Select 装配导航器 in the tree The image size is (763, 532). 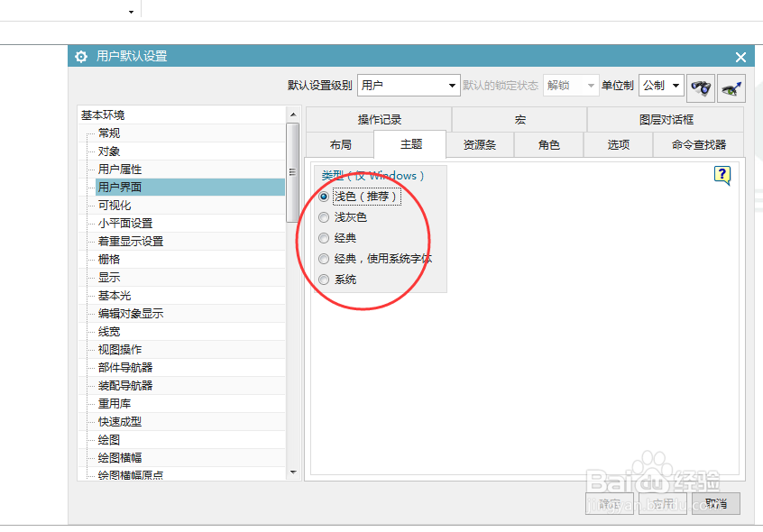125,386
